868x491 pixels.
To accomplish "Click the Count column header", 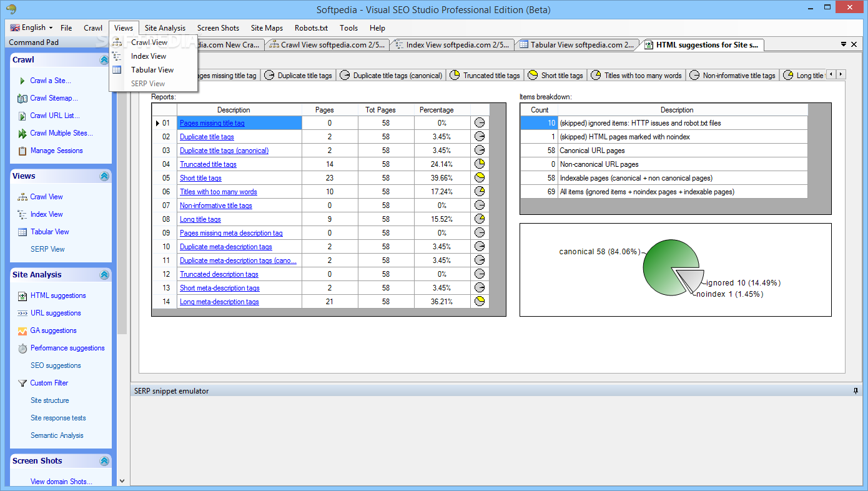I will click(x=540, y=110).
